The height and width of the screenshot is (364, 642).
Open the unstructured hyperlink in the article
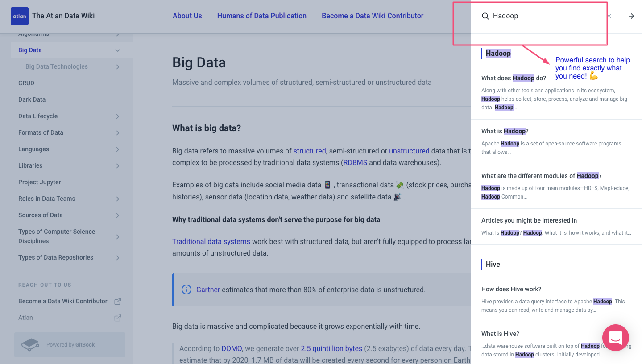point(409,151)
